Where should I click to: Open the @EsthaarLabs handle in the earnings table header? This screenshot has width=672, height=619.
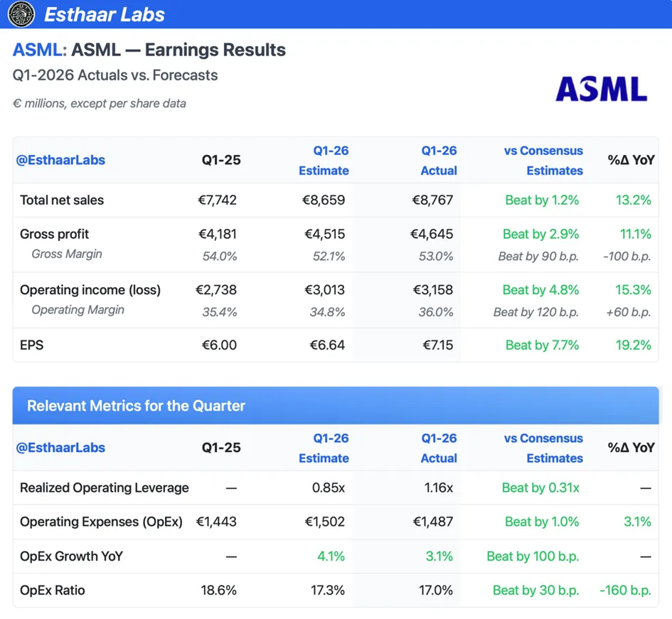[60, 160]
